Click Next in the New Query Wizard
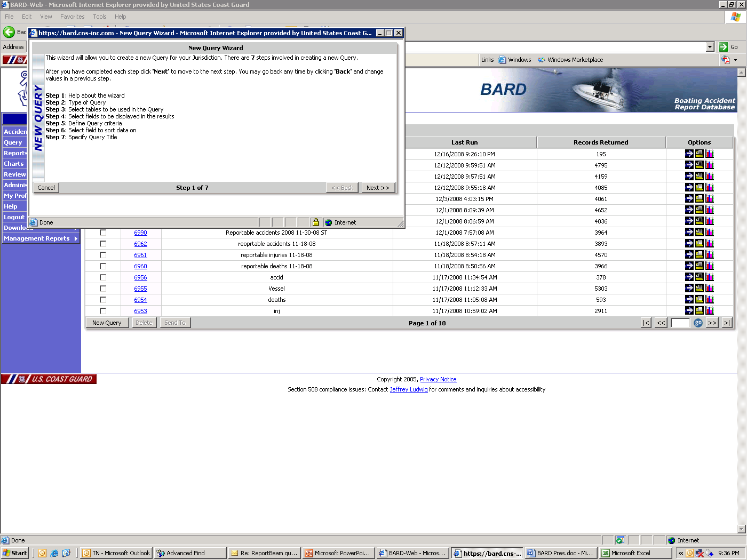747x560 pixels. click(x=378, y=188)
